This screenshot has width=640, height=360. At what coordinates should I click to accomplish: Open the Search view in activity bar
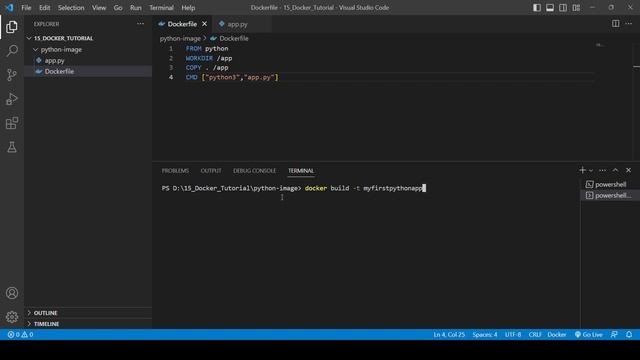click(12, 51)
